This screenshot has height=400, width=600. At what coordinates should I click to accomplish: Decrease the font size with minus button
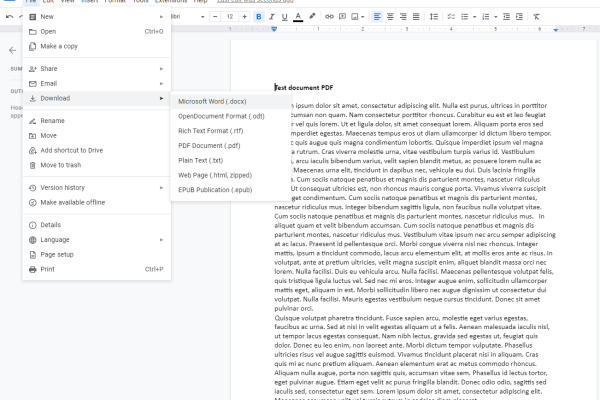pos(215,16)
